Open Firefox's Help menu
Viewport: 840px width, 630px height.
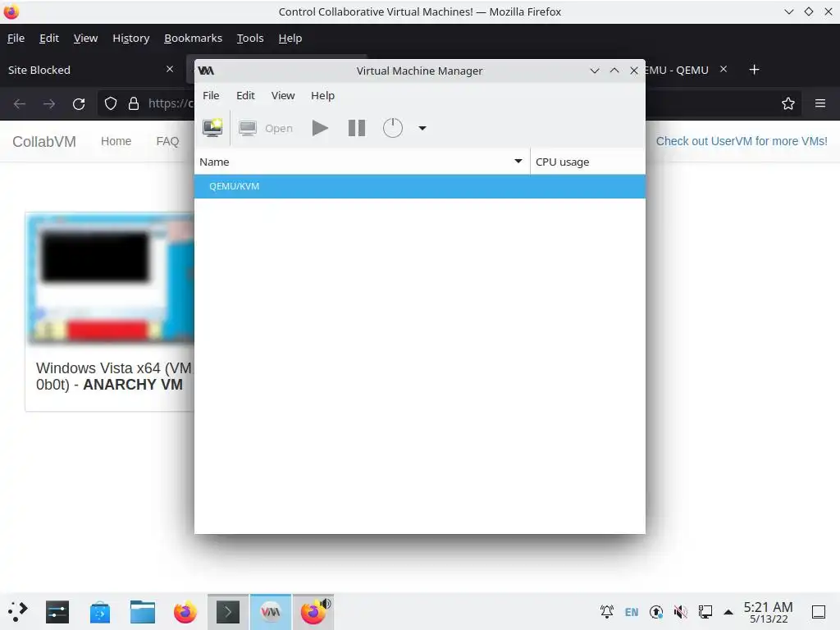click(290, 38)
